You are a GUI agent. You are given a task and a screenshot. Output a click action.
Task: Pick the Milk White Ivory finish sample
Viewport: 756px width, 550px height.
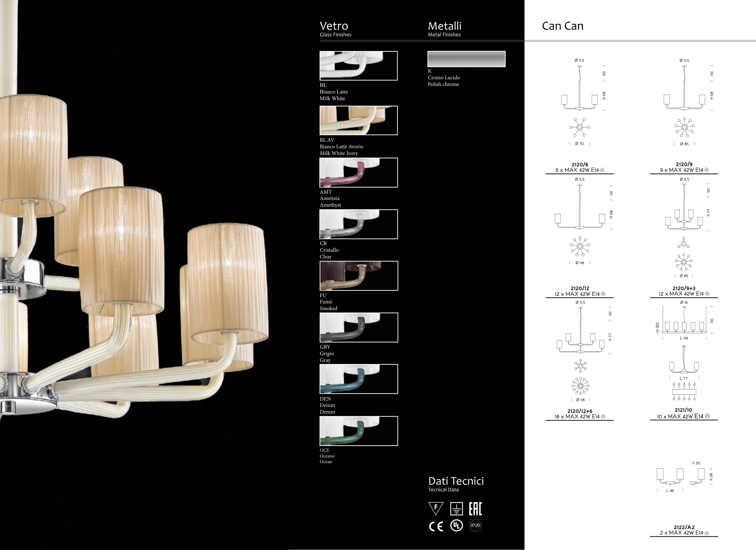(358, 120)
